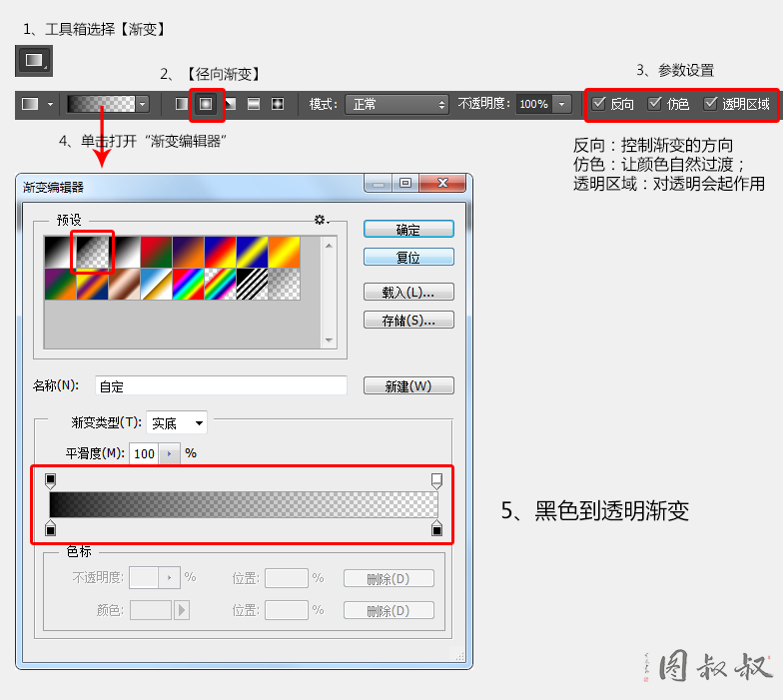
Task: Choose the third black-white gradient preset
Action: [124, 252]
